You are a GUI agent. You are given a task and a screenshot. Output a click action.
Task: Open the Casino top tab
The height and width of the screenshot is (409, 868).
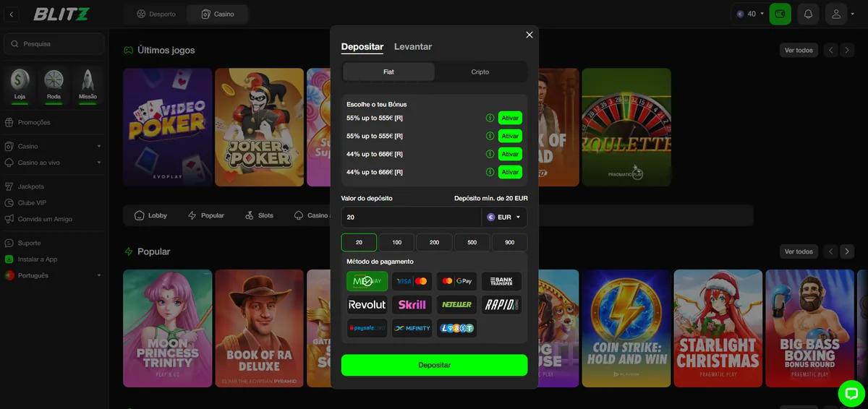[217, 14]
